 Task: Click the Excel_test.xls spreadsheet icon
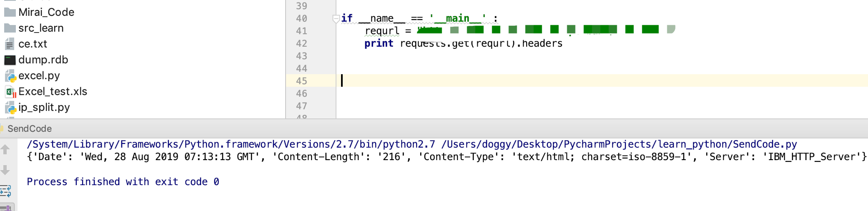10,91
